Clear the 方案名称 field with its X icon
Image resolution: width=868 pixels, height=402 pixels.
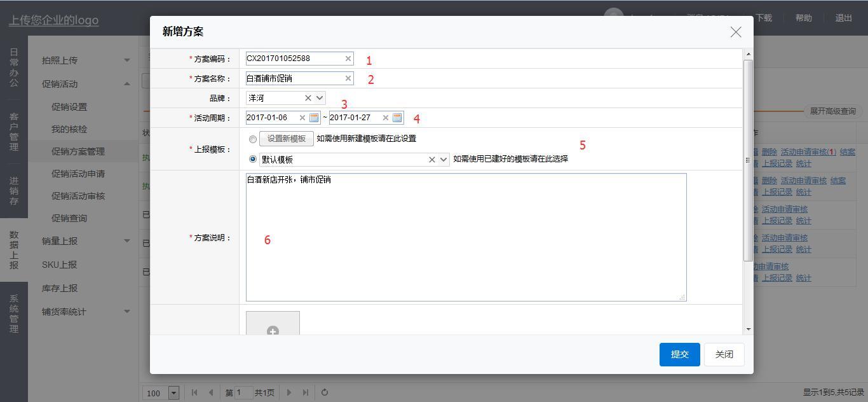pyautogui.click(x=348, y=78)
